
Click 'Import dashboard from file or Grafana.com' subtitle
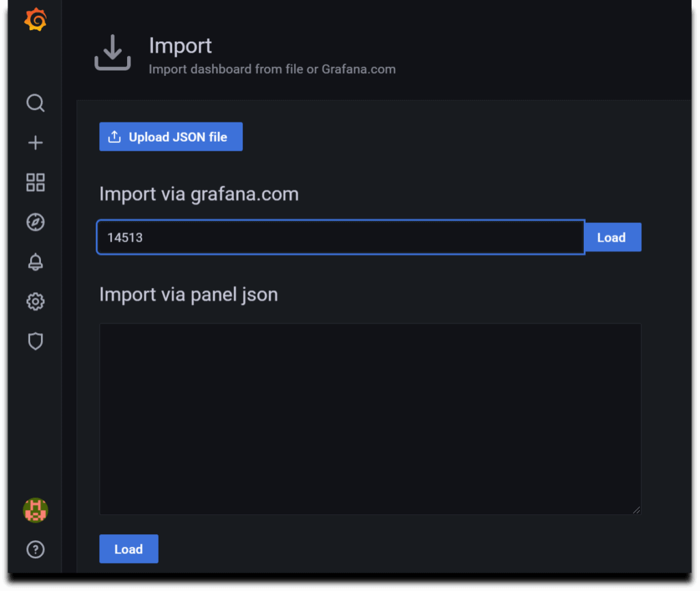272,69
